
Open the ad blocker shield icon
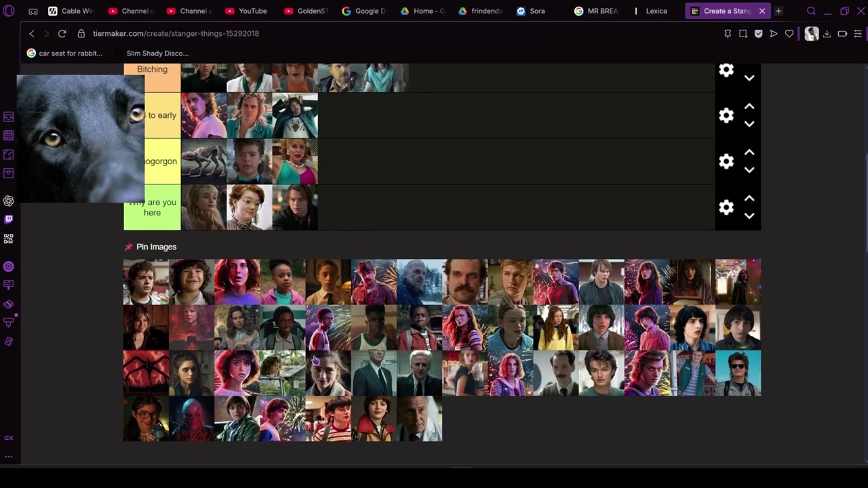[758, 34]
